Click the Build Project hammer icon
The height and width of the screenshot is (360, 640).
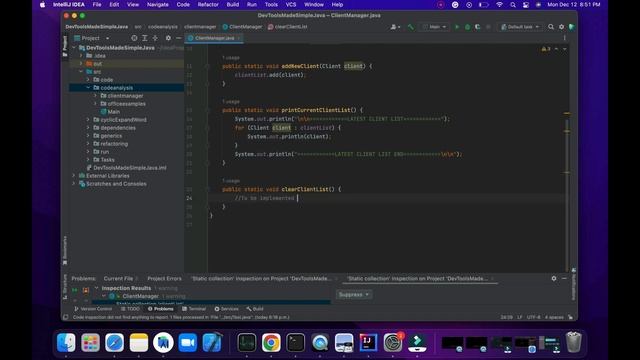point(411,27)
